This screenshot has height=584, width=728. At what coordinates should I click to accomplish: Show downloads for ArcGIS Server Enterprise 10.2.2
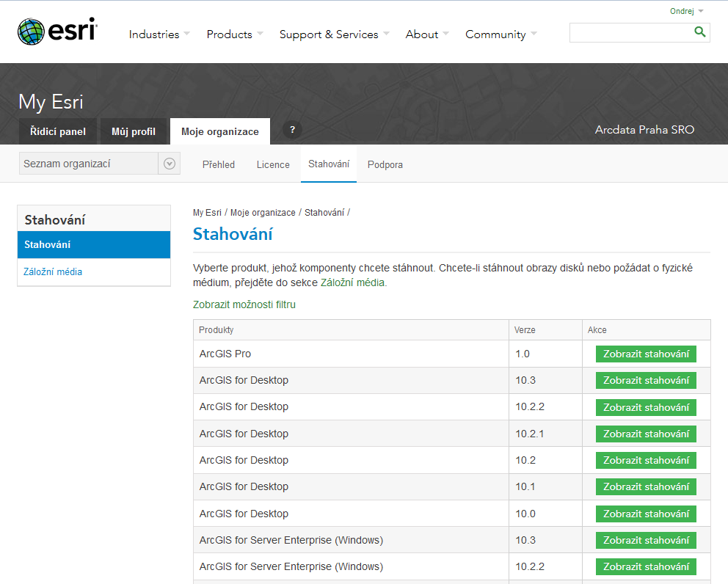coord(646,566)
